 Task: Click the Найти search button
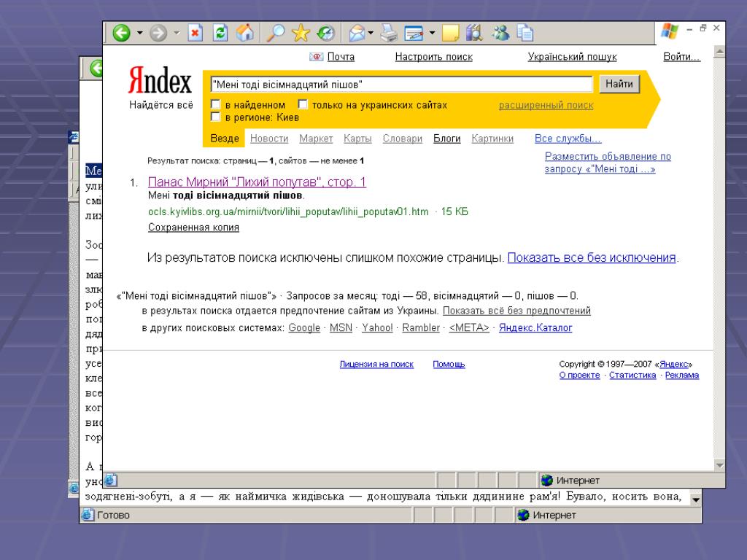click(x=619, y=84)
